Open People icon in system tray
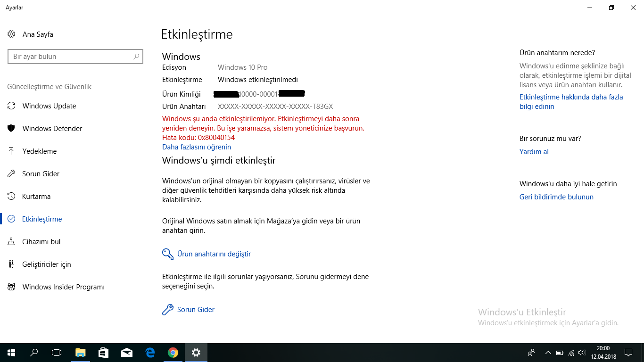The height and width of the screenshot is (362, 644). tap(531, 353)
